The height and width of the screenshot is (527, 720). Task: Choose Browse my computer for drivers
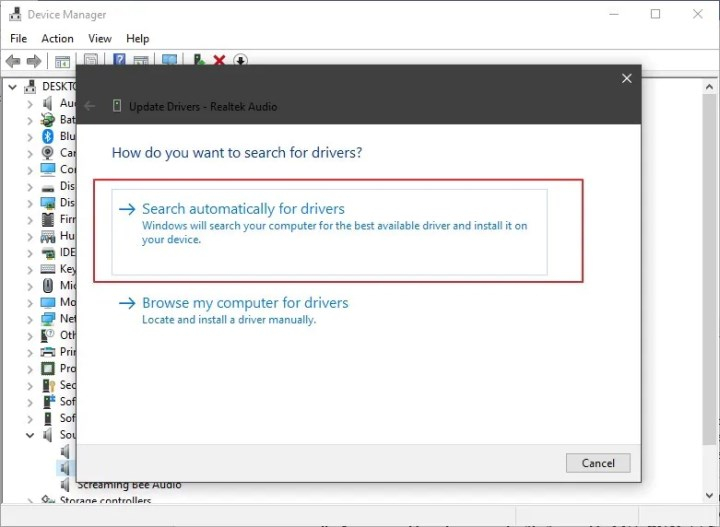pos(245,302)
